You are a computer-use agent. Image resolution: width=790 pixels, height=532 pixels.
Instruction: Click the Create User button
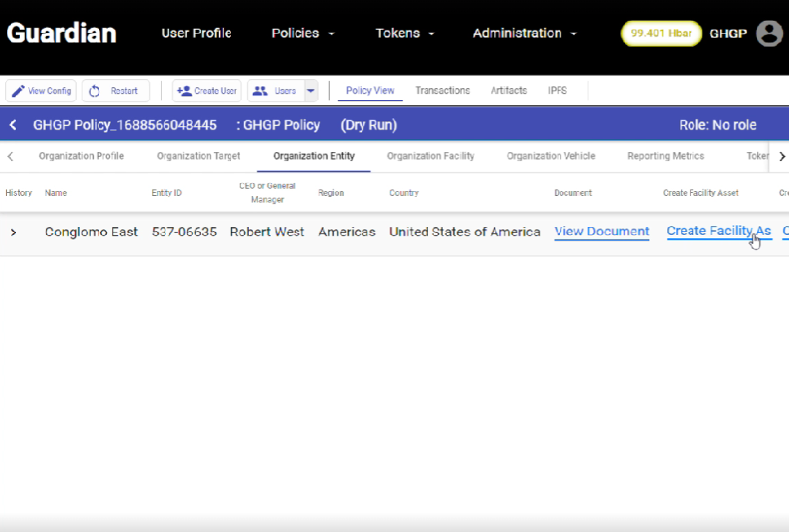click(207, 91)
